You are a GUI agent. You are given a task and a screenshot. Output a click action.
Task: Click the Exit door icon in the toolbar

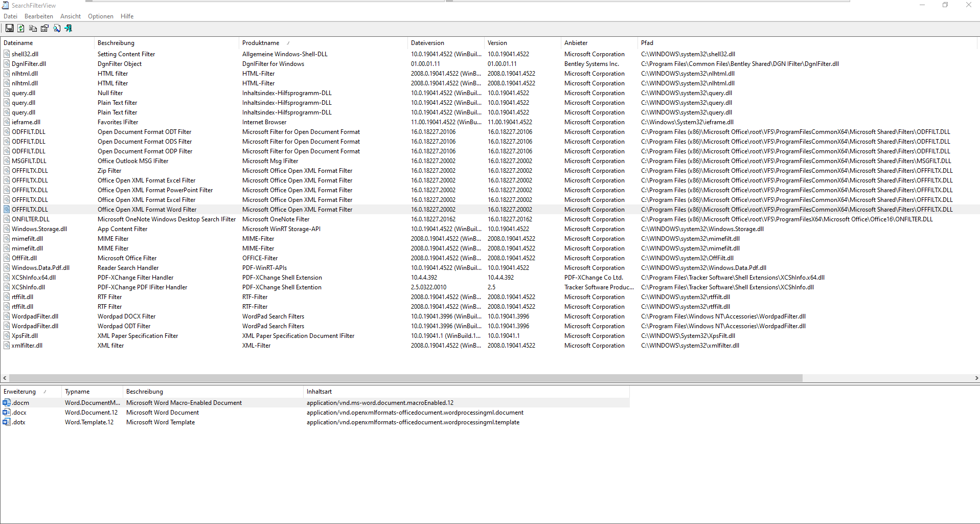click(69, 29)
